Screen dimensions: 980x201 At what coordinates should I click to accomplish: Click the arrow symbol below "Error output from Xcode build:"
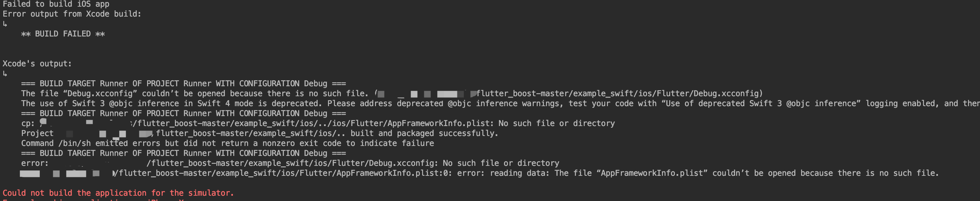[5, 24]
